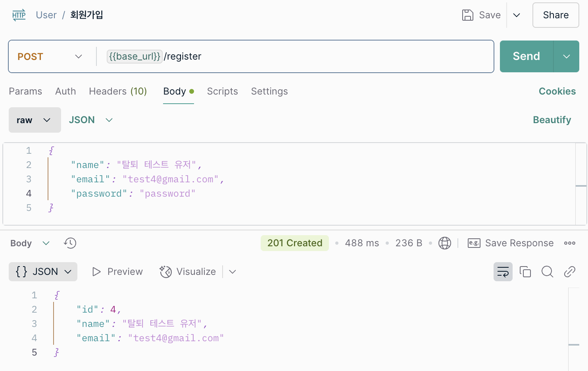Click the Visualize icon
The width and height of the screenshot is (588, 371).
coord(165,272)
